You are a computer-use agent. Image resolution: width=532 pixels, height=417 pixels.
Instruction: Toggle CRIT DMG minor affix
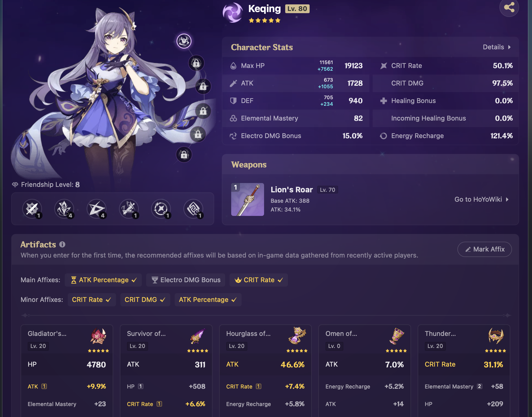coord(145,300)
